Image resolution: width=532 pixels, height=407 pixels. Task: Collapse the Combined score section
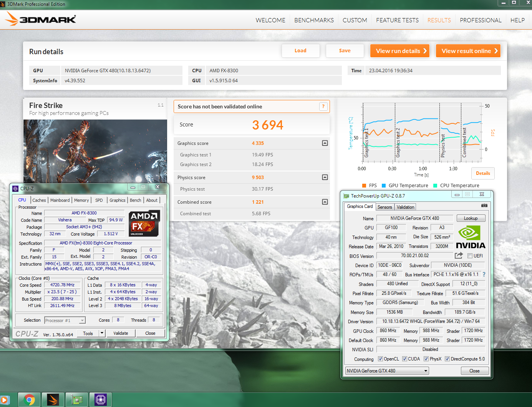point(325,202)
